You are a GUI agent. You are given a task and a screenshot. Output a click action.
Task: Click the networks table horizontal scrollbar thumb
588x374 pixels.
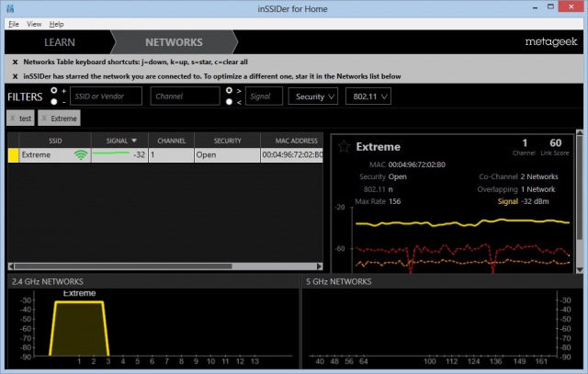(x=123, y=266)
